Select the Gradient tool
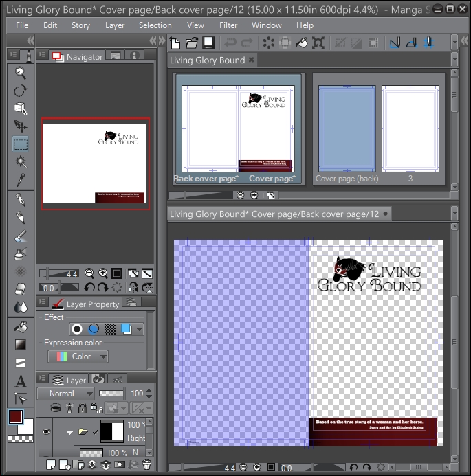 [x=21, y=345]
